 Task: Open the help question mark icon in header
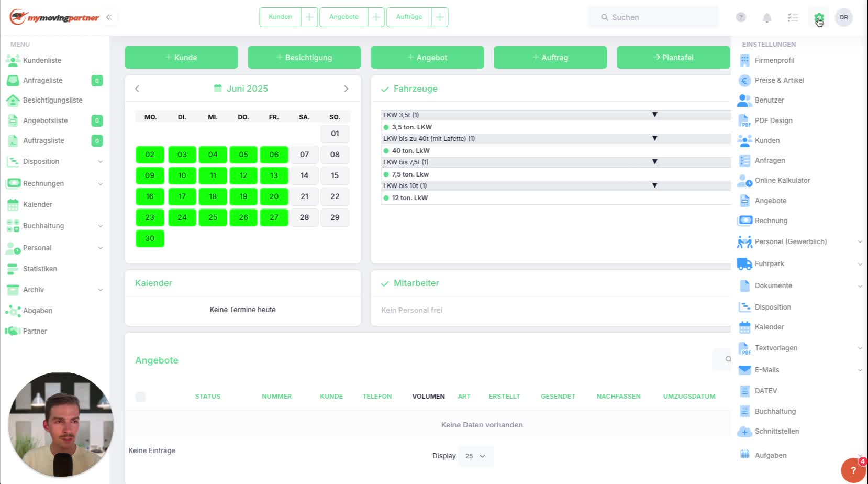[x=741, y=17]
